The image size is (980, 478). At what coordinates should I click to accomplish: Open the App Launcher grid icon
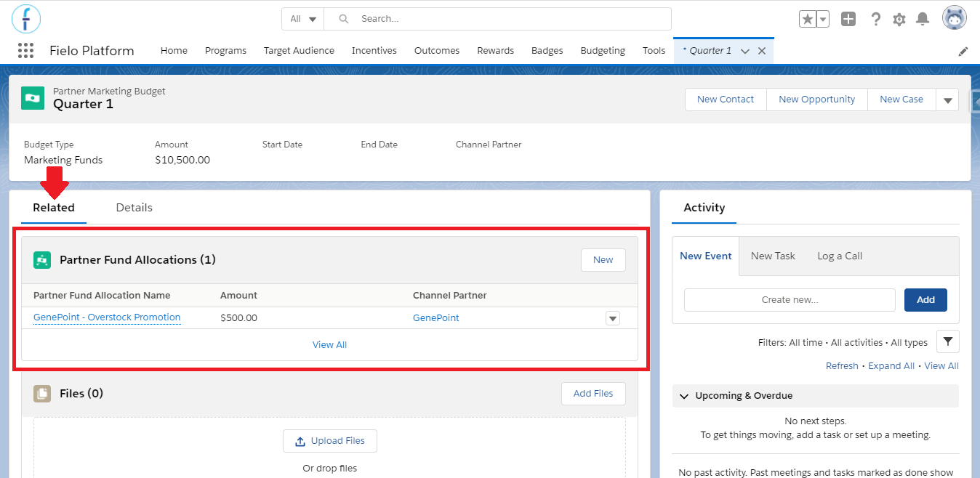coord(25,50)
